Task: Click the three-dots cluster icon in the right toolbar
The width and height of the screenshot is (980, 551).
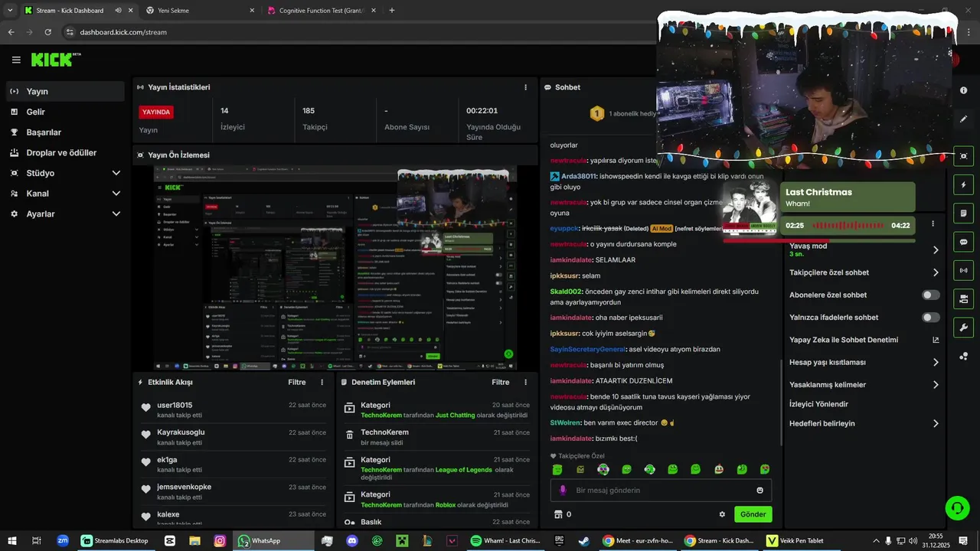Action: (963, 356)
